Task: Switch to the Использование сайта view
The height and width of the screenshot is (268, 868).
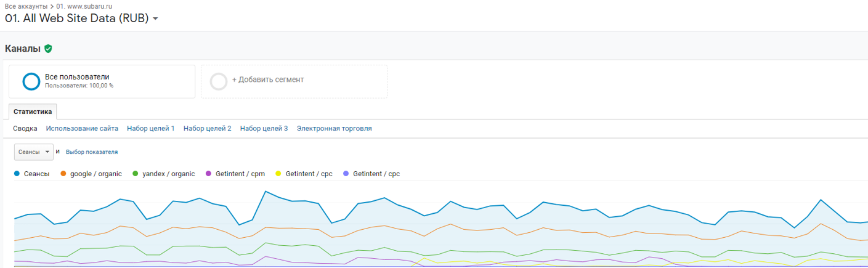Action: click(82, 129)
